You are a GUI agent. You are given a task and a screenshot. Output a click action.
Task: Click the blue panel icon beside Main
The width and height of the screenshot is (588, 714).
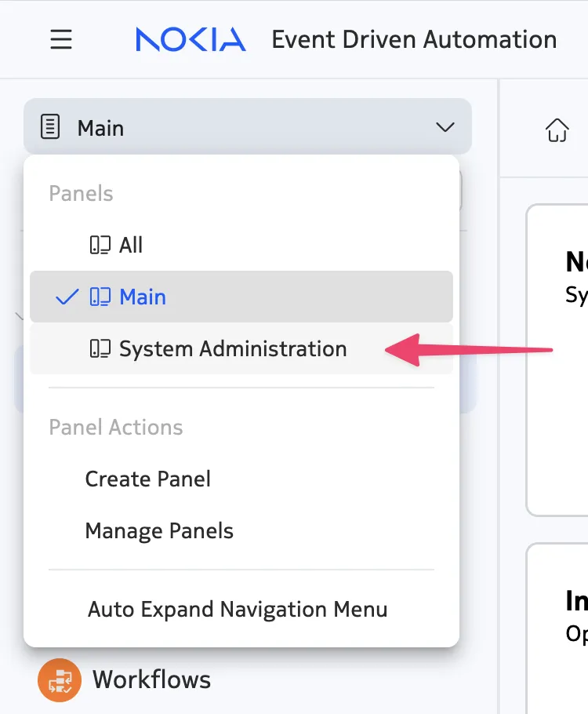click(x=100, y=297)
